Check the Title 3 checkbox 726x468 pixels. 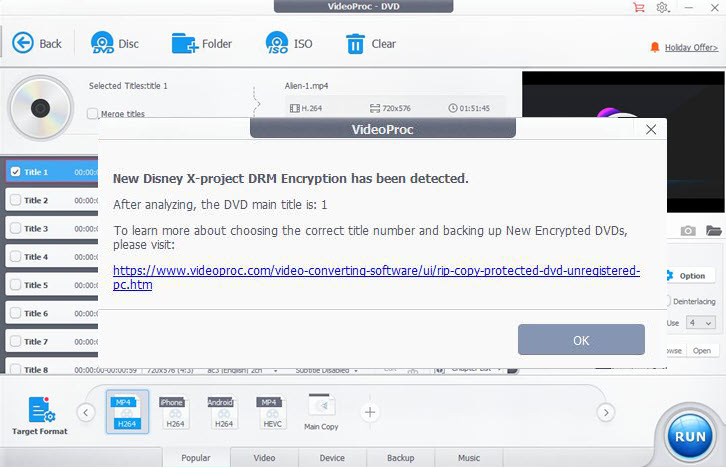tap(15, 228)
